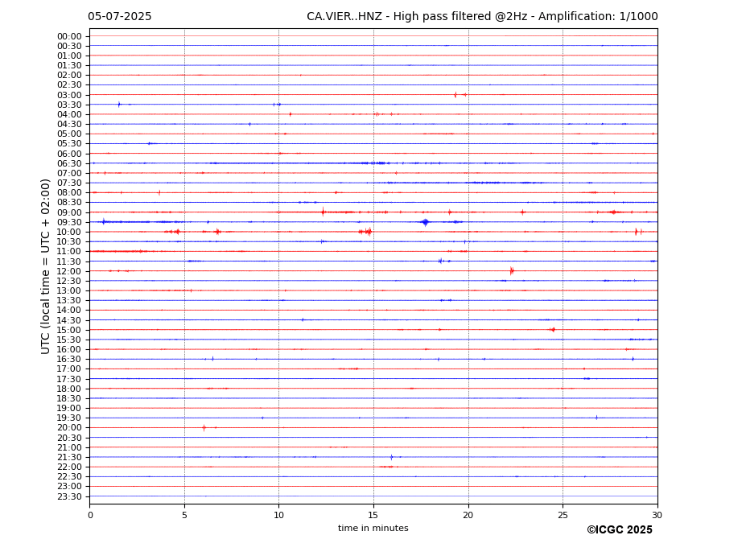Image resolution: width=746 pixels, height=560 pixels.
Task: Click the large blue event on 09:30 trace
Action: pyautogui.click(x=426, y=222)
